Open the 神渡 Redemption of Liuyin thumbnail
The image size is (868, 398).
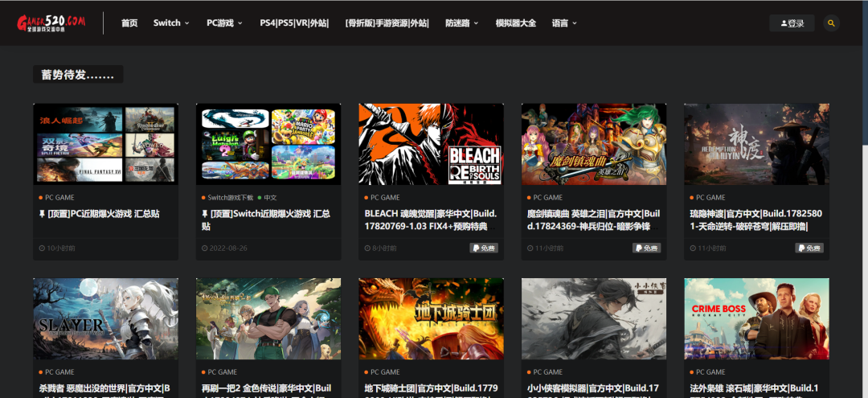757,144
